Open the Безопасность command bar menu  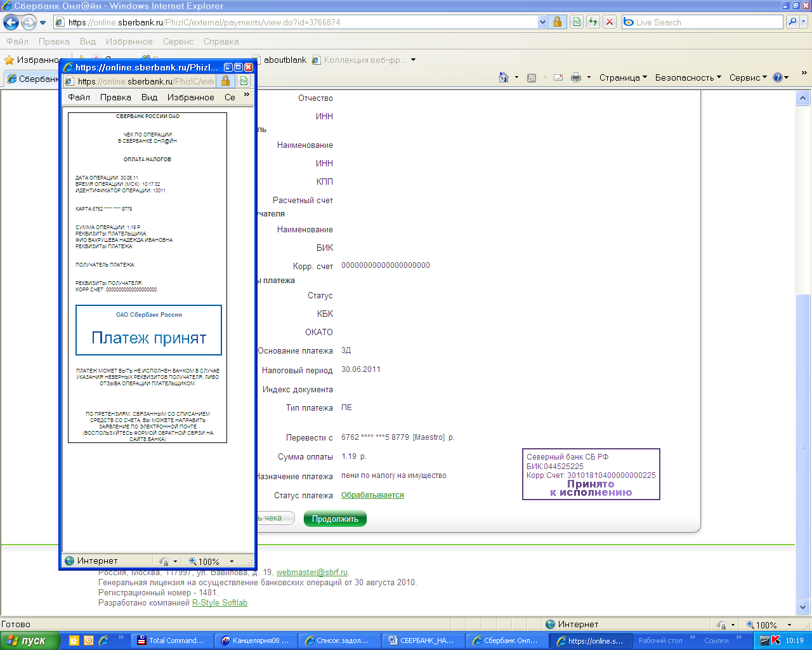click(x=688, y=77)
